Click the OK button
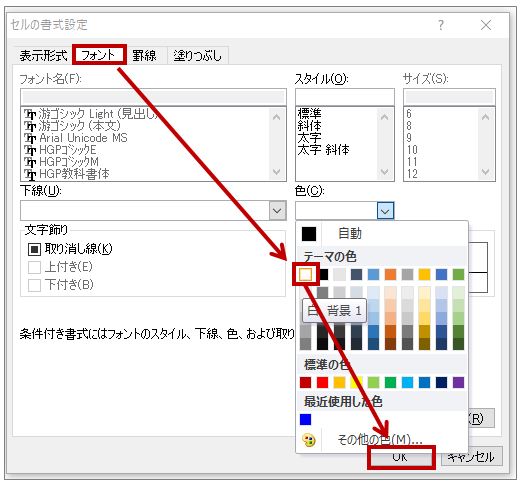The height and width of the screenshot is (485, 524). 401,457
